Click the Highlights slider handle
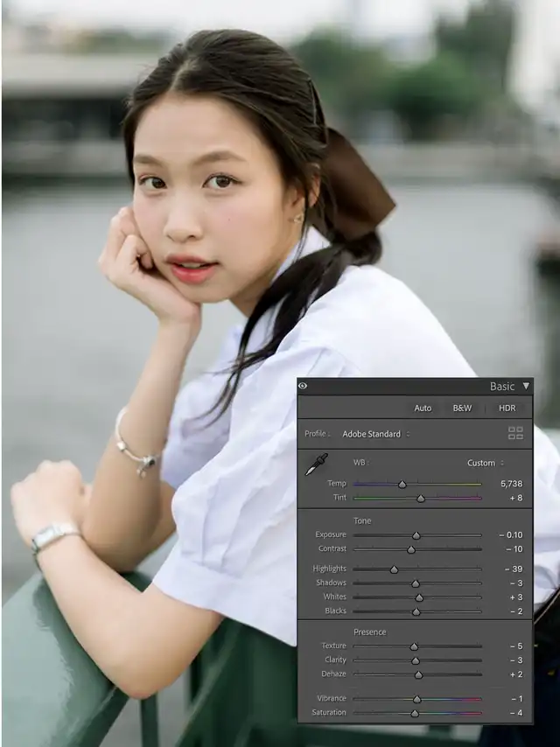 point(394,569)
